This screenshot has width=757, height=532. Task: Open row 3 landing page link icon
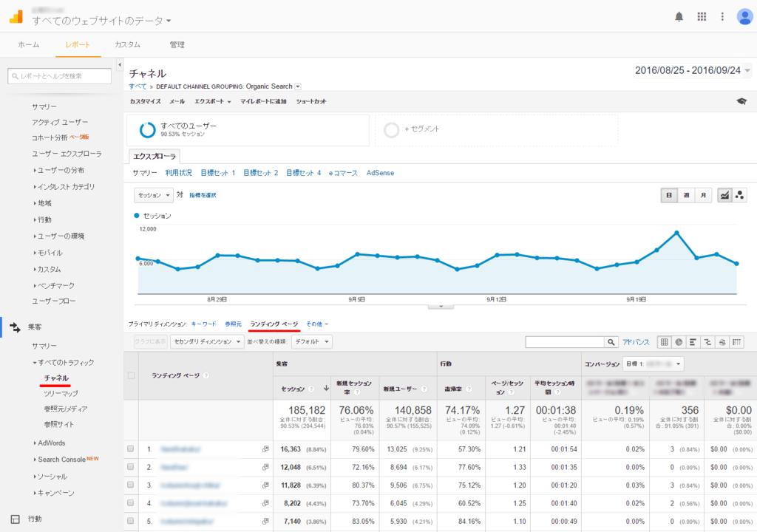[265, 485]
